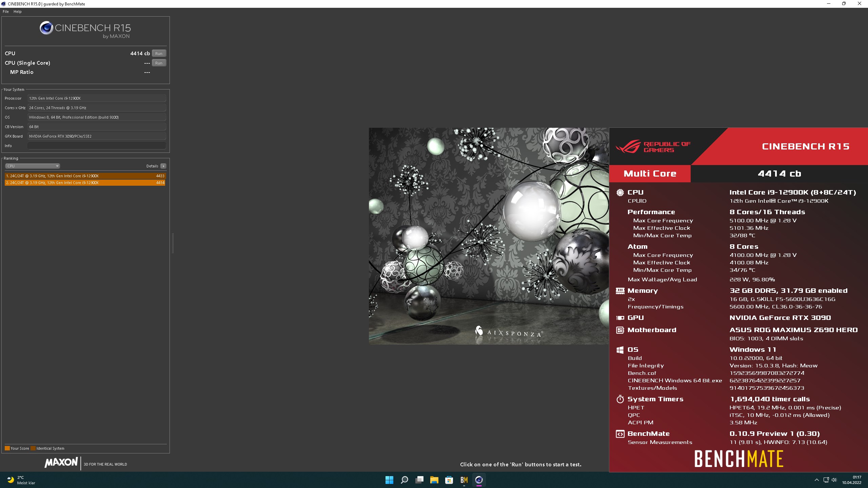This screenshot has height=488, width=868.
Task: Open the CPU ranking dropdown
Action: pyautogui.click(x=33, y=166)
